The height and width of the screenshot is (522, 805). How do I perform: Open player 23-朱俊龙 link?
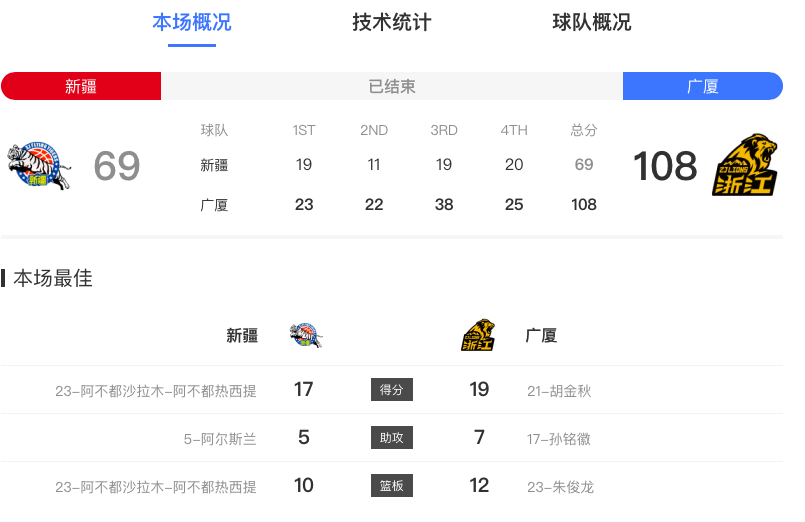560,487
